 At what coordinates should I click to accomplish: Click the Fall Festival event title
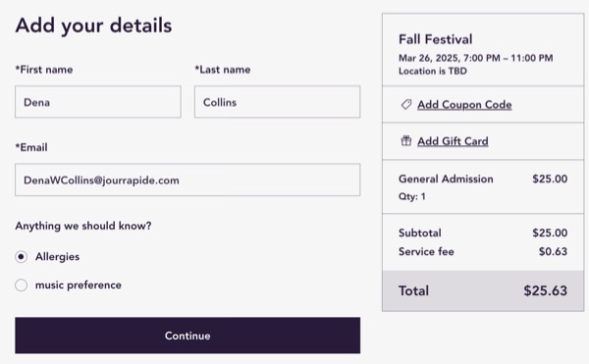pyautogui.click(x=435, y=39)
